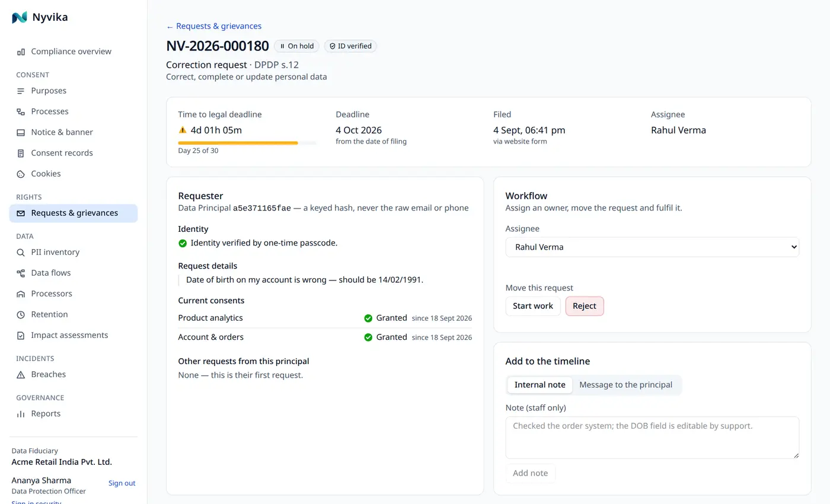The width and height of the screenshot is (830, 504).
Task: Click the deadline progress bar
Action: coord(247,143)
